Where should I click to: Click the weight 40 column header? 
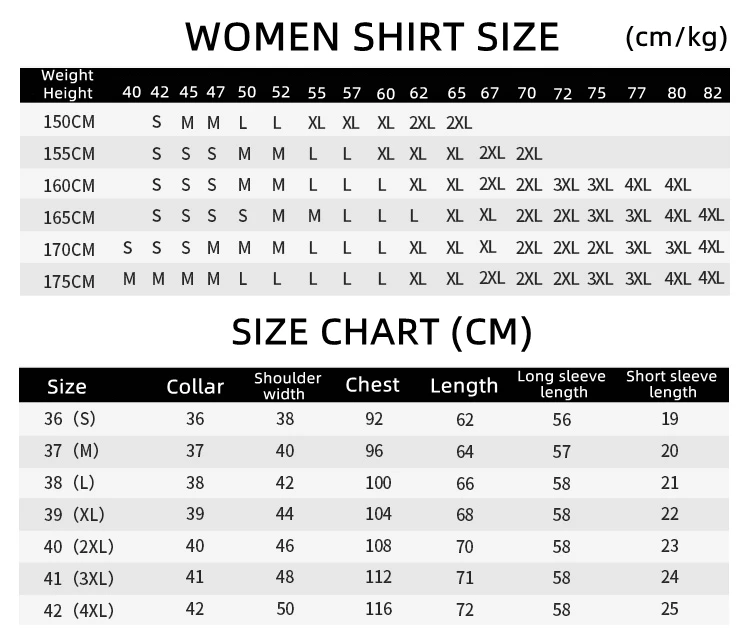click(x=132, y=92)
